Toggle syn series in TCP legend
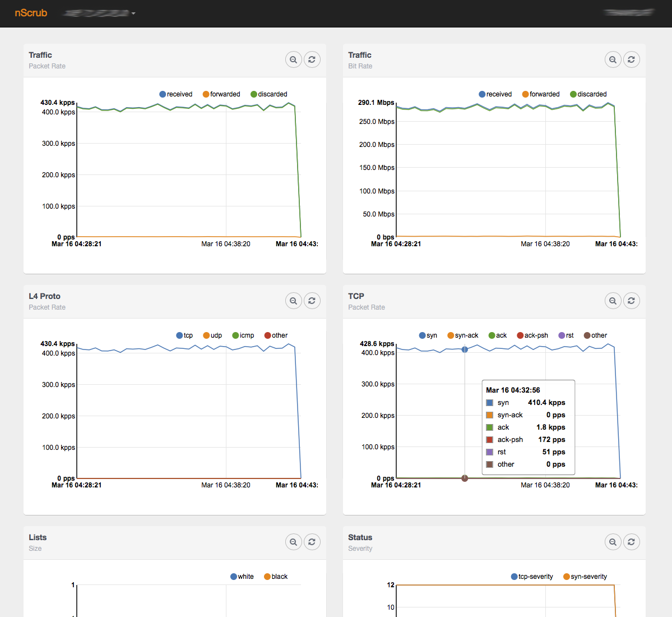Screen dimensions: 672x617 coord(428,335)
